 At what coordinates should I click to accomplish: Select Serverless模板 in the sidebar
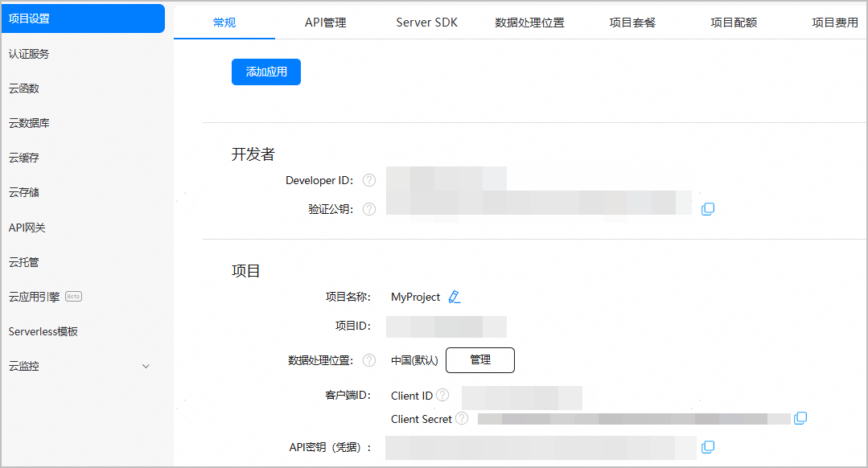click(x=43, y=331)
